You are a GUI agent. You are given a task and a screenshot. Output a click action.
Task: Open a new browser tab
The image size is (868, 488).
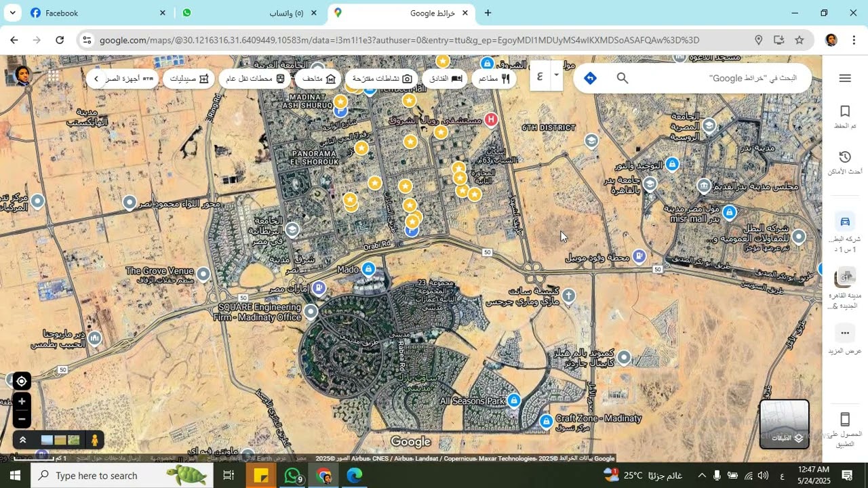point(488,13)
